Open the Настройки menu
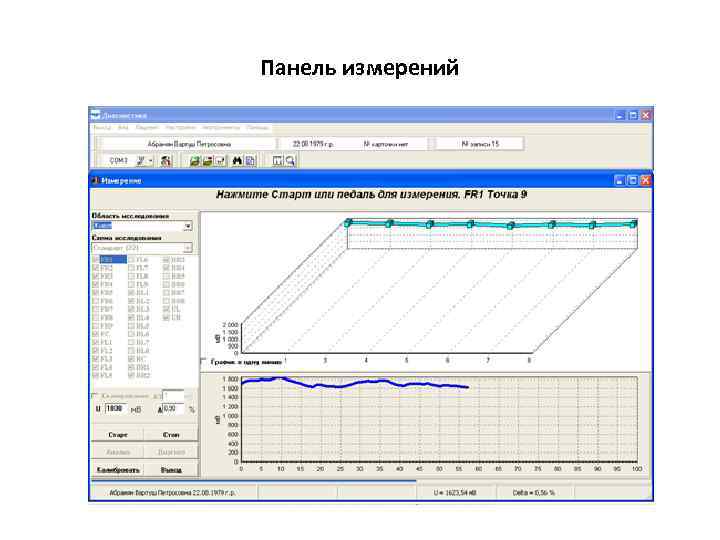 [x=180, y=127]
